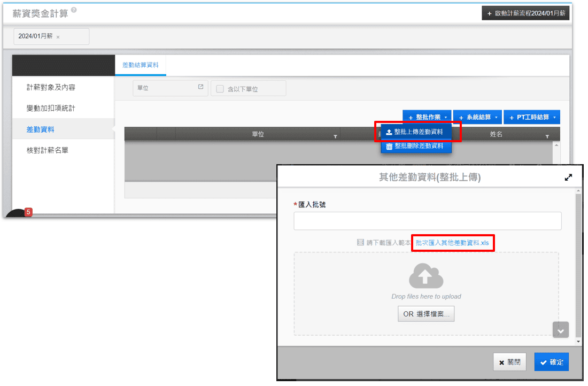Click into the 匯入批號 input field
Screen dimensions: 588x386
click(427, 221)
